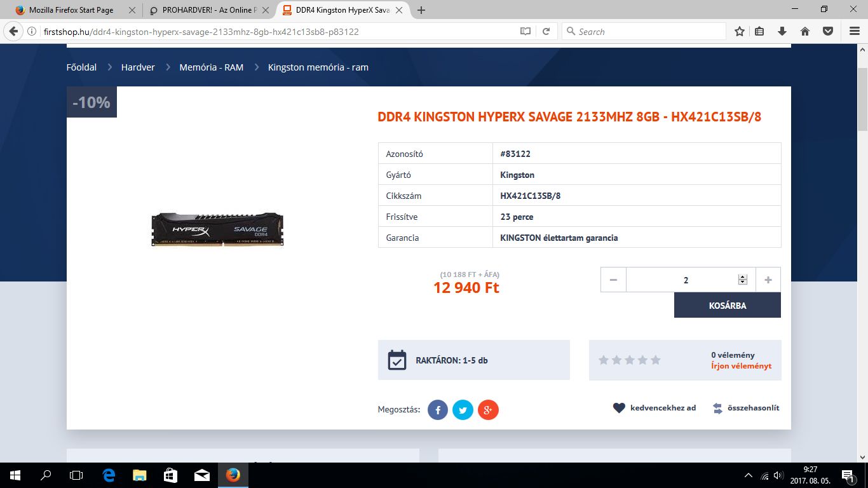Click the Firefox search field

click(644, 31)
